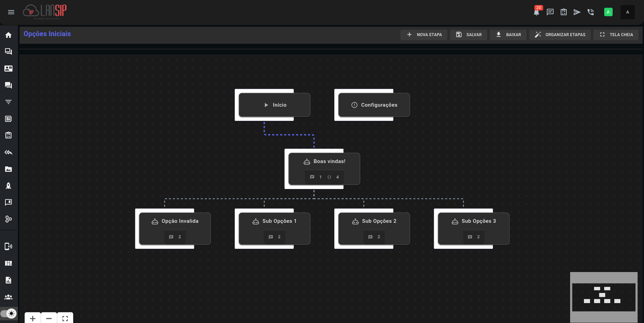
Task: Click the clipboard icon in the header
Action: (563, 12)
